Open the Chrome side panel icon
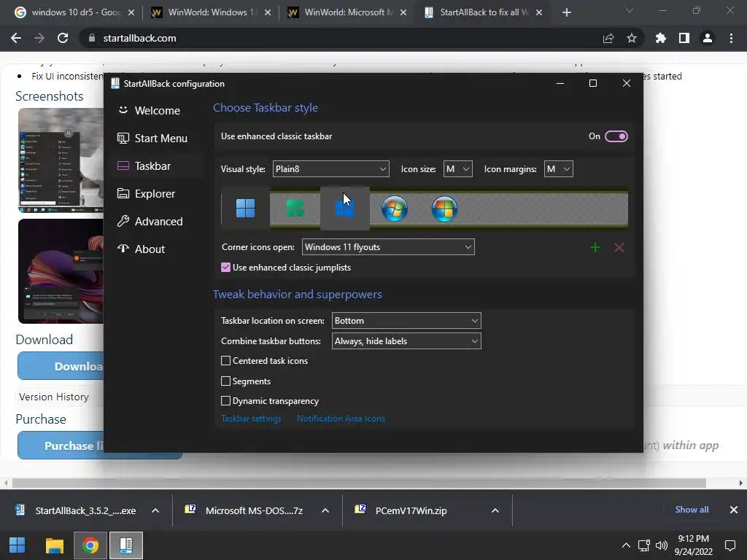 coord(684,38)
